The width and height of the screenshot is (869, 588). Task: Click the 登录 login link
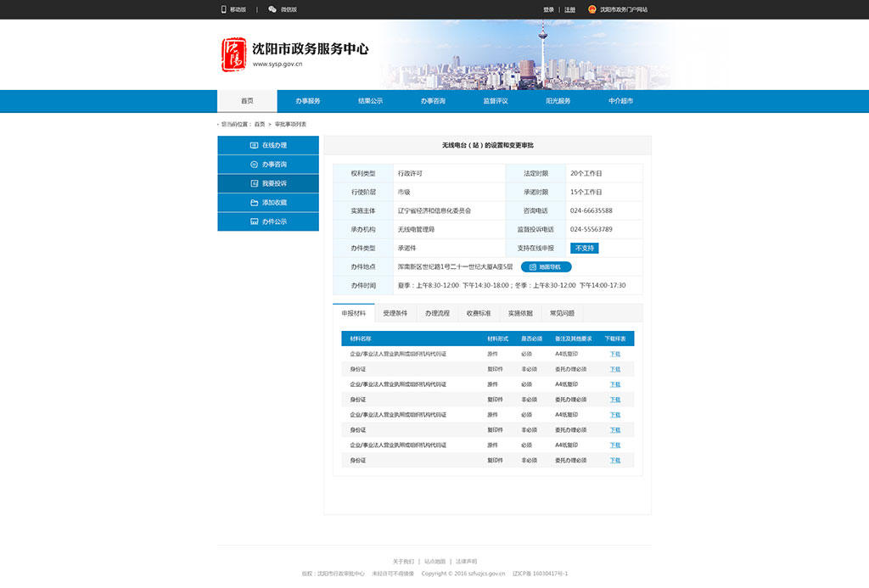548,10
